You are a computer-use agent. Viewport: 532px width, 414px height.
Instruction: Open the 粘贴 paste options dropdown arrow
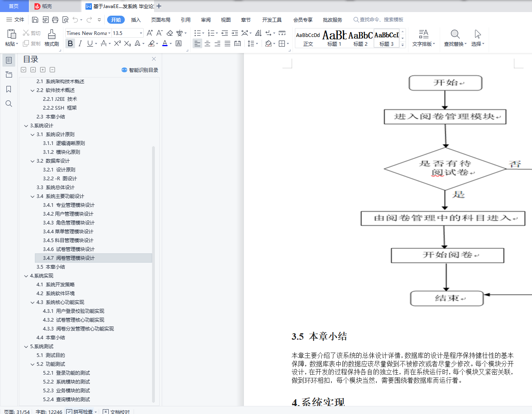coord(17,44)
